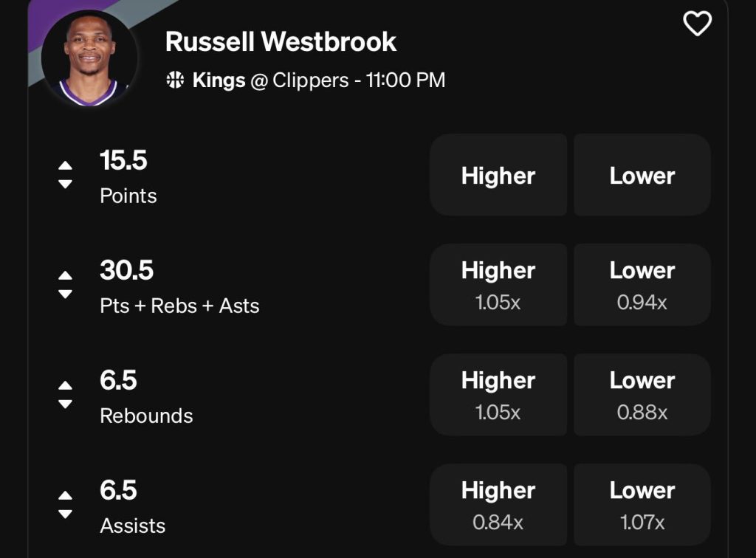Image resolution: width=756 pixels, height=558 pixels.
Task: Choose Lower 0.88x on Rebounds
Action: tap(642, 394)
